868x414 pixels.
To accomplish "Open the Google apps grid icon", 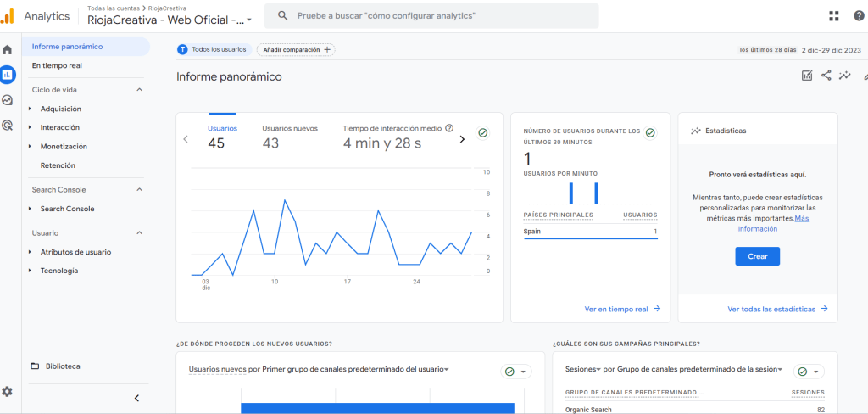I will pos(834,16).
